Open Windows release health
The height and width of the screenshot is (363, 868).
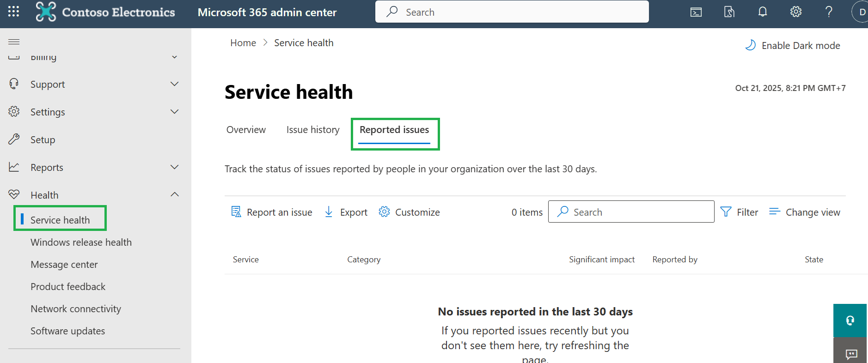[x=81, y=242]
